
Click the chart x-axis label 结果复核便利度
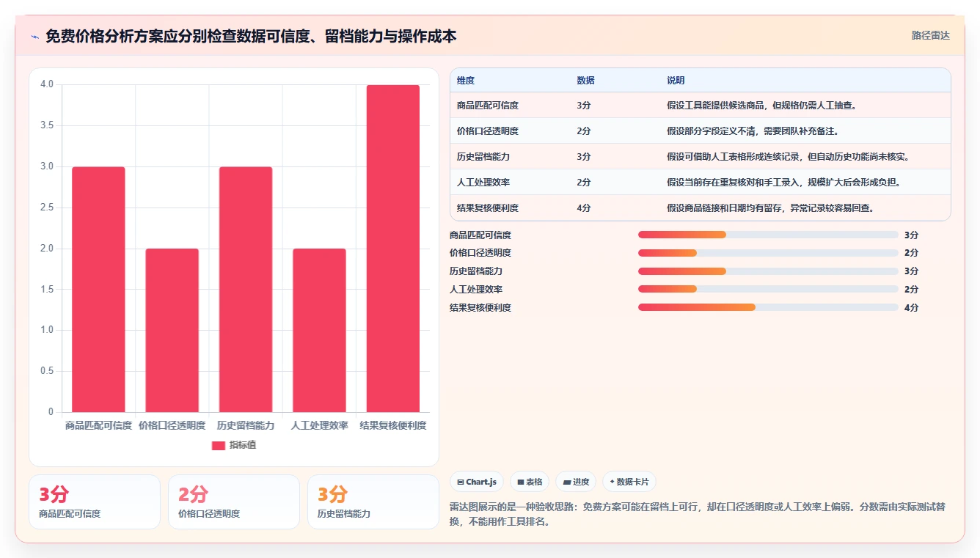393,425
